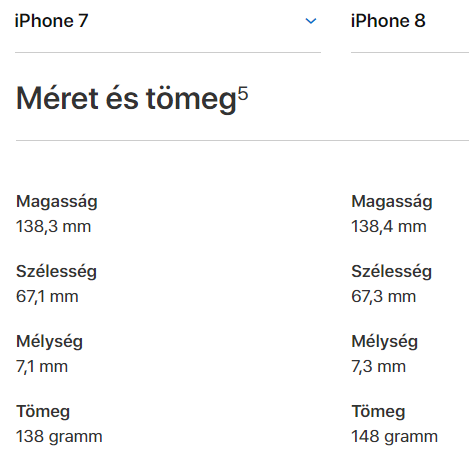This screenshot has width=470, height=464.
Task: Select the 148 gramm weight value
Action: (395, 437)
